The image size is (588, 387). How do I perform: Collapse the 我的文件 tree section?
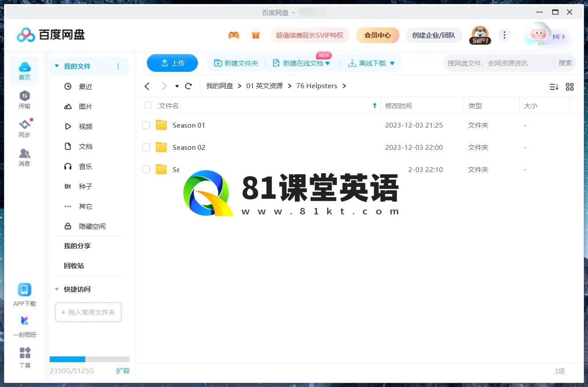tap(57, 66)
